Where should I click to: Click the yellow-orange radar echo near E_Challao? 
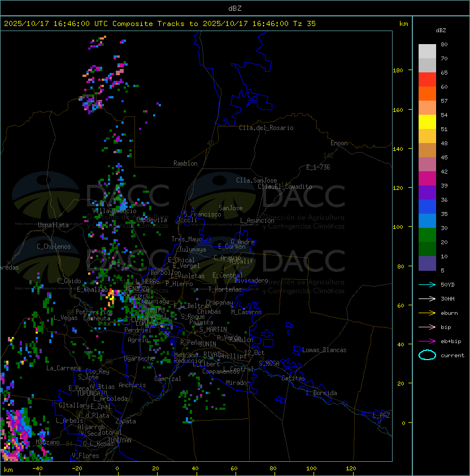click(x=111, y=296)
